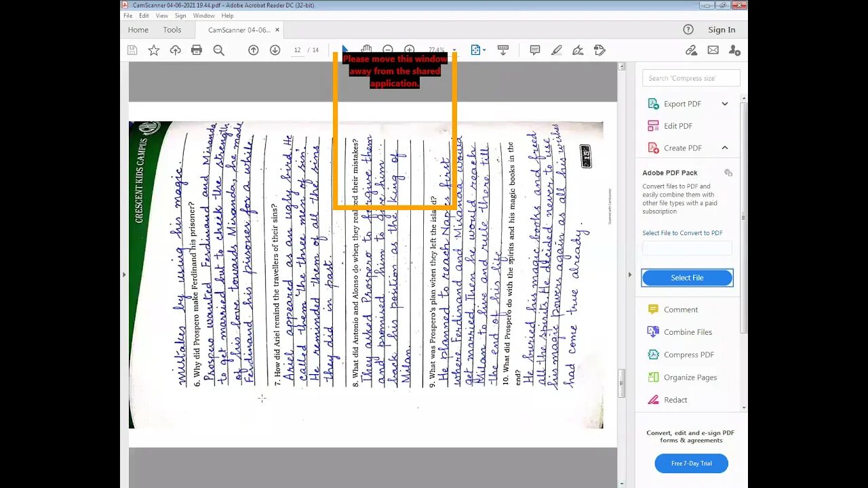The image size is (868, 488).
Task: Click the Select File to Convert to PDF link
Action: coord(682,233)
